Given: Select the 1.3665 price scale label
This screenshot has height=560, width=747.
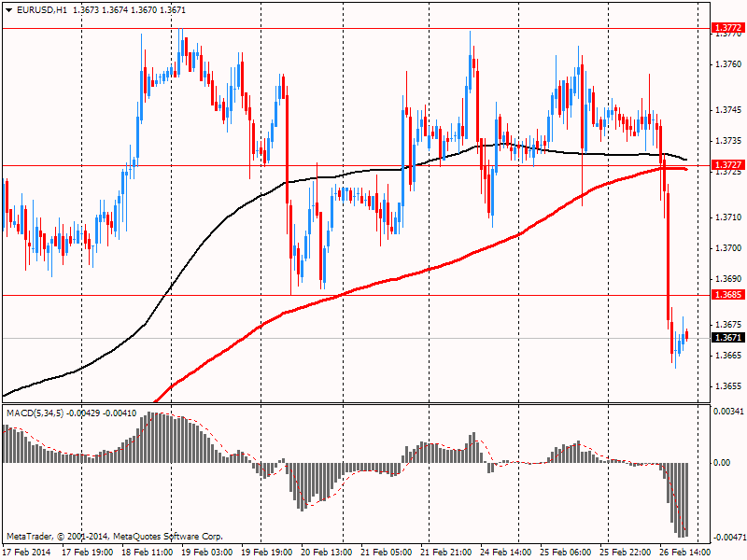Looking at the screenshot, I should [728, 356].
